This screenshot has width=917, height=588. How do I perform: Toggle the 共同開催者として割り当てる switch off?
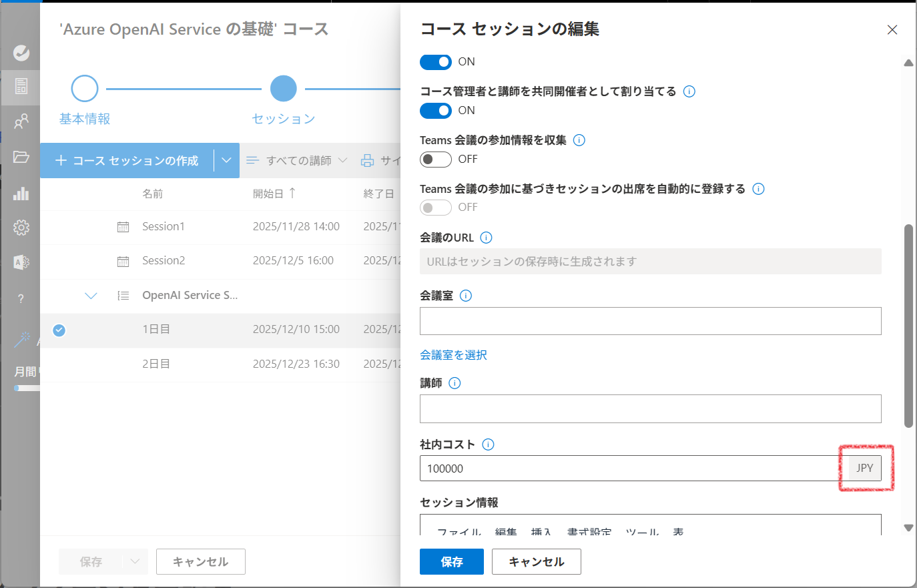tap(436, 111)
